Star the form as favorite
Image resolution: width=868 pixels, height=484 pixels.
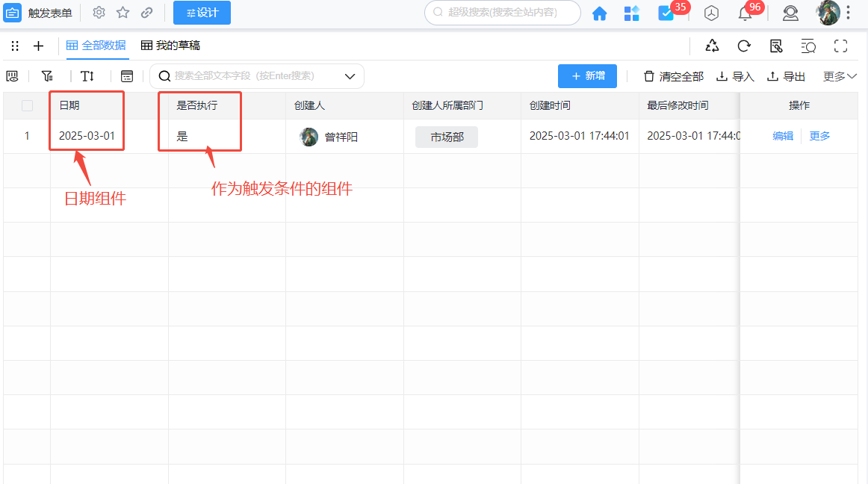[x=123, y=13]
